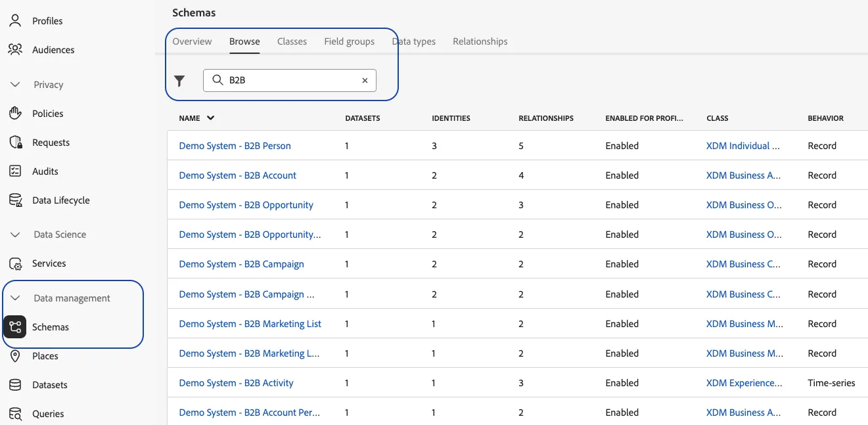The height and width of the screenshot is (425, 868).
Task: Click the Audiences people icon
Action: [15, 49]
